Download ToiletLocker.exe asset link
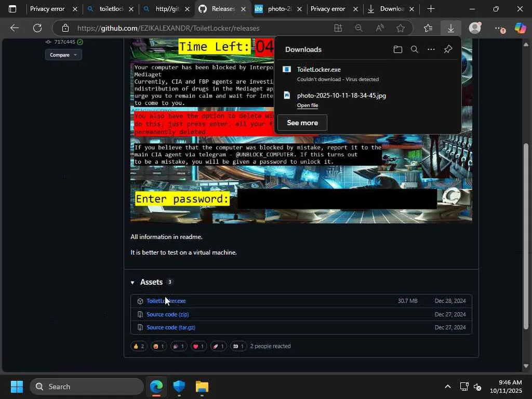Viewport: 532px width, 399px height. [x=166, y=301]
